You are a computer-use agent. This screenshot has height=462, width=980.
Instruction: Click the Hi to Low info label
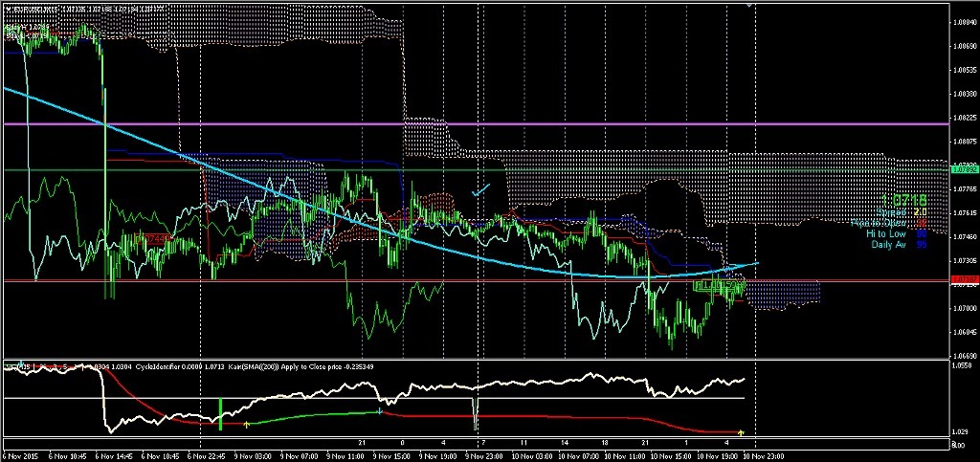click(x=887, y=234)
